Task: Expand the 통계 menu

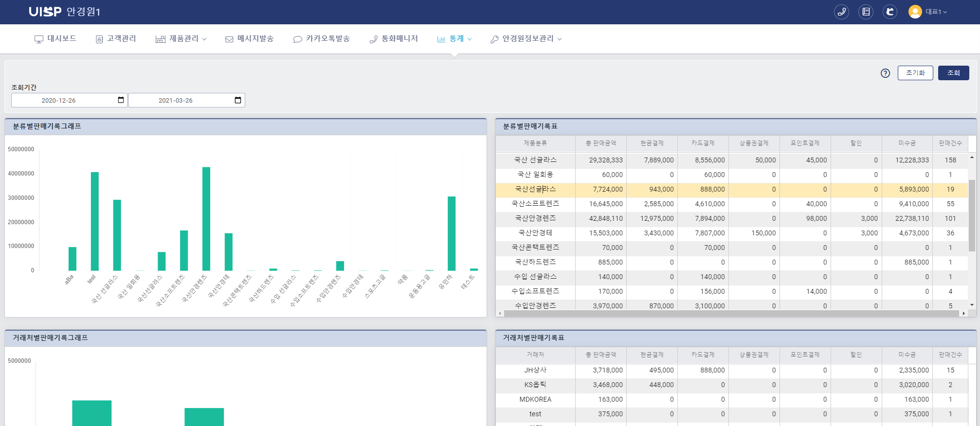Action: [x=454, y=39]
